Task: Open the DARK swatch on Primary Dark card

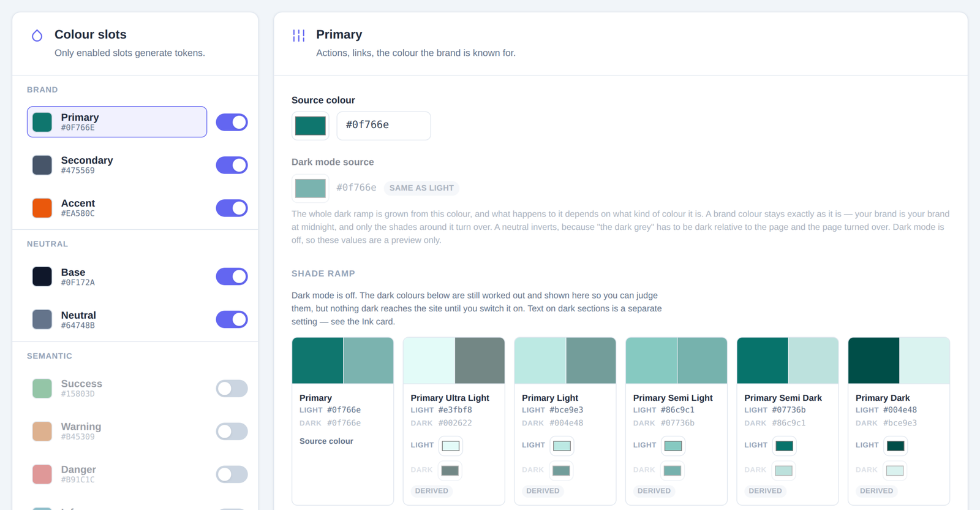Action: [895, 471]
